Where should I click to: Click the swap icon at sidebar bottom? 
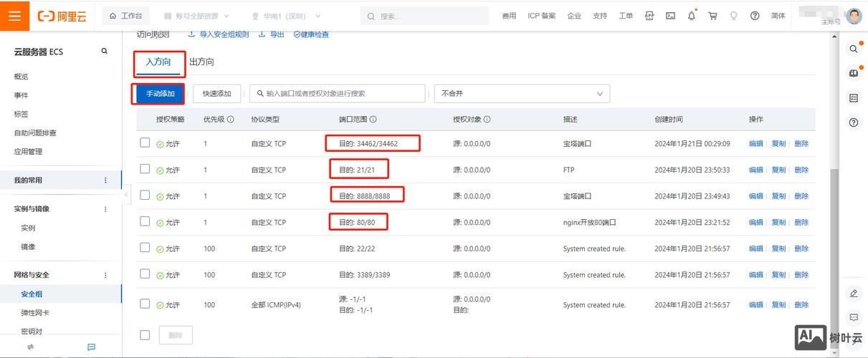click(x=30, y=347)
